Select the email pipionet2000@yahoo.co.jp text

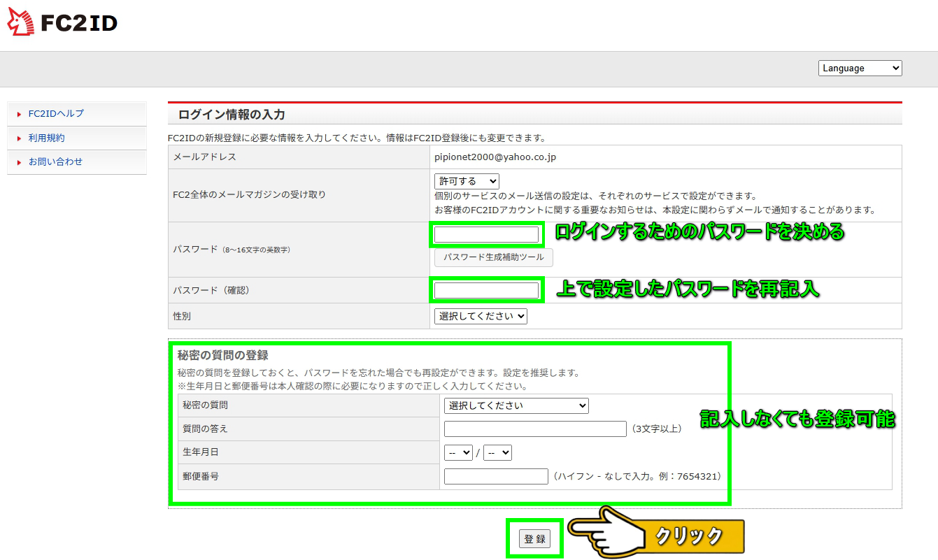click(495, 157)
